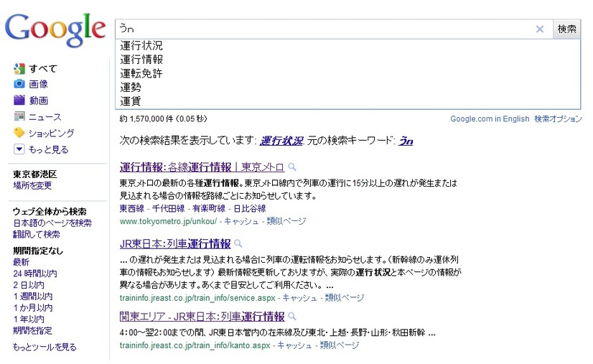Click 類似ページ for kanto.aspx result
Image resolution: width=593 pixels, height=364 pixels.
[x=340, y=345]
